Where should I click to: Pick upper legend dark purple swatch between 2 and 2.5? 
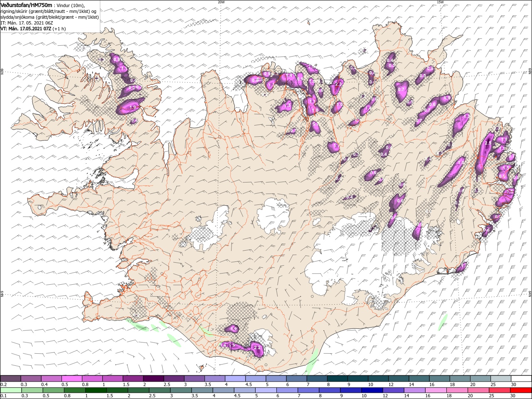coord(153,378)
